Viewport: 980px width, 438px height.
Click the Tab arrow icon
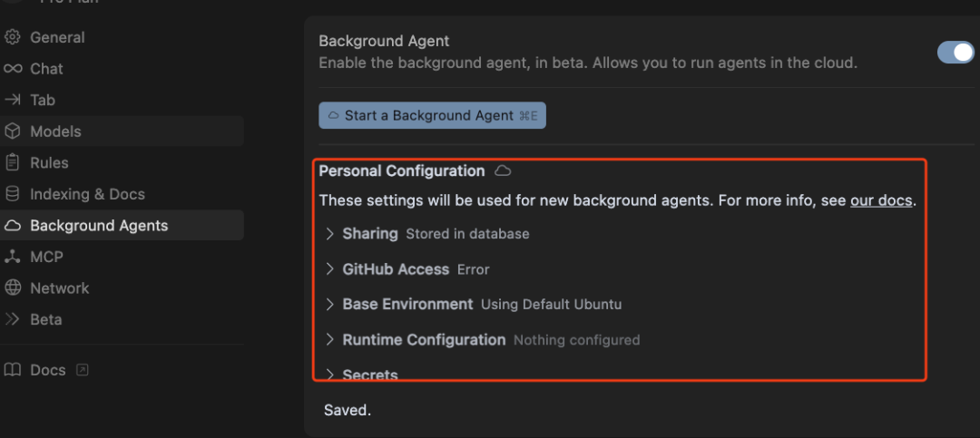point(13,100)
